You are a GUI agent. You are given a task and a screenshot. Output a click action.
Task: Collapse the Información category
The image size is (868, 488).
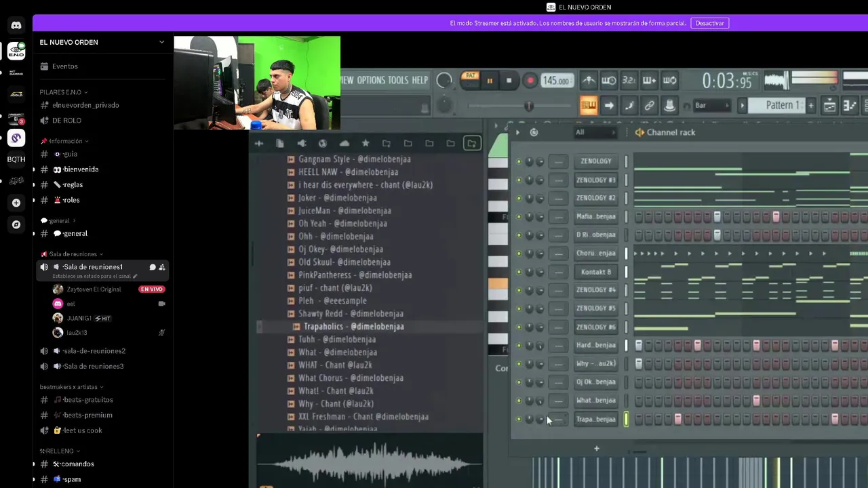click(64, 141)
